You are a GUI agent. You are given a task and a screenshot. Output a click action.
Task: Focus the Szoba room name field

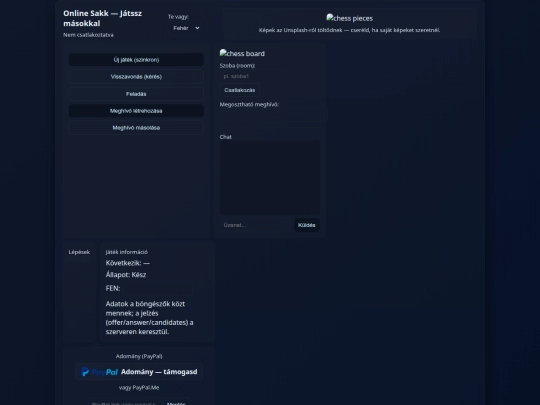click(x=253, y=76)
